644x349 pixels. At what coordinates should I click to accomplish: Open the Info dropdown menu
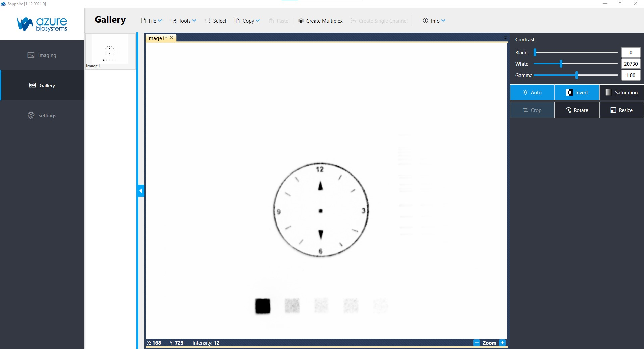tap(434, 21)
